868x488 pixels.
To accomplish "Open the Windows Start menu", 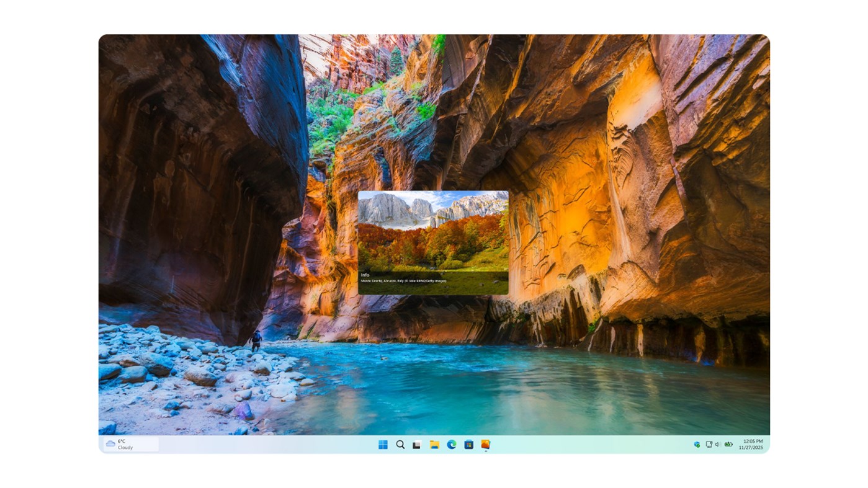I will (383, 444).
